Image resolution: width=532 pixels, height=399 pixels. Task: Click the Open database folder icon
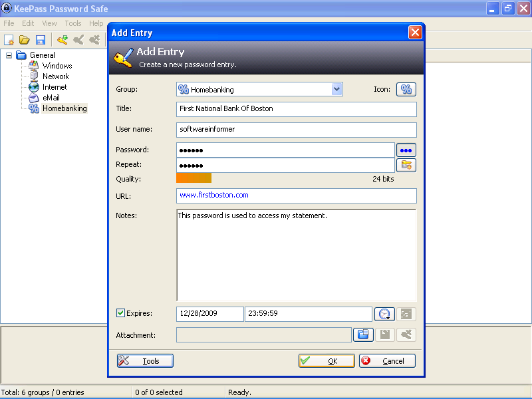(25, 40)
